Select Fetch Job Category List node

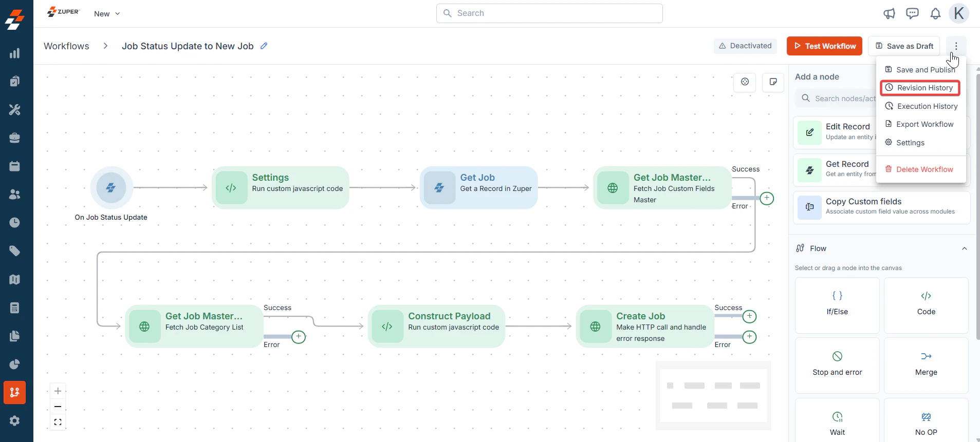(x=194, y=326)
